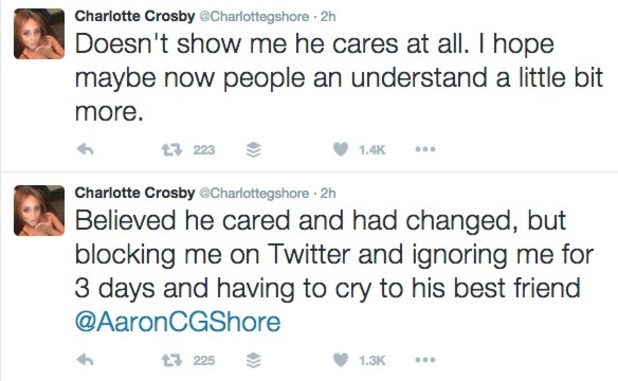Viewport: 618px width, 381px height.
Task: Retweet the tweet with 223 retweets
Action: [x=172, y=149]
